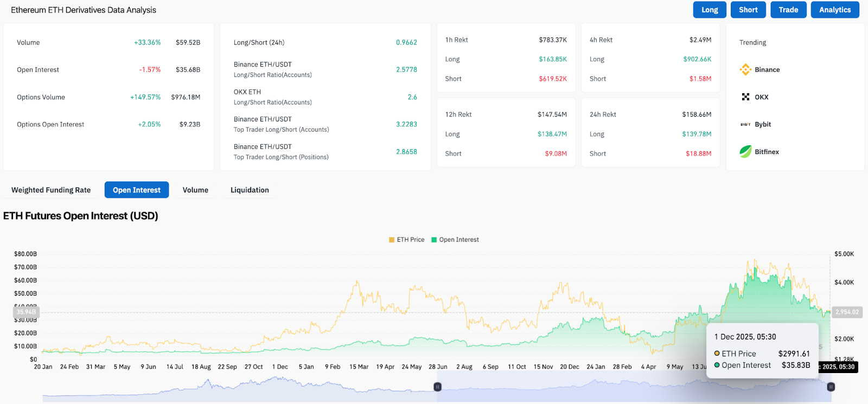
Task: Click the Bybit logo icon
Action: click(745, 124)
